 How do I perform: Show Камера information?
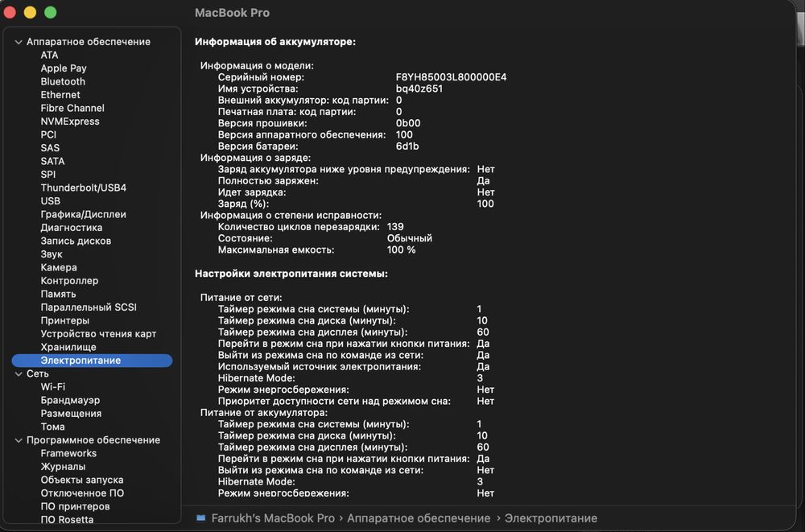pos(59,267)
